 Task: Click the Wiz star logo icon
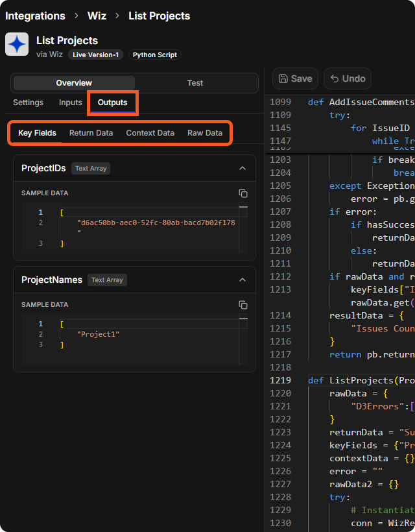point(17,44)
